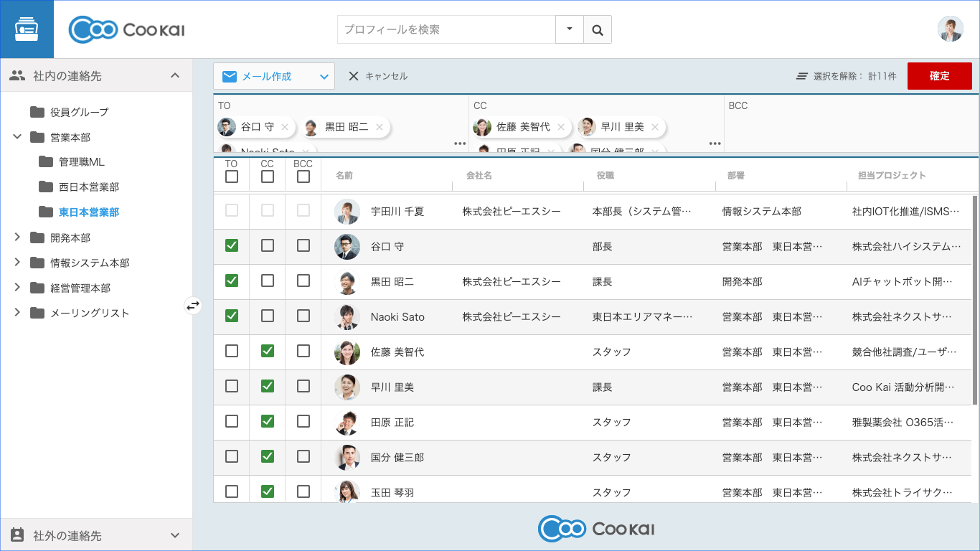Uncheck TO checkbox for 黒田 昭二

pyautogui.click(x=232, y=281)
